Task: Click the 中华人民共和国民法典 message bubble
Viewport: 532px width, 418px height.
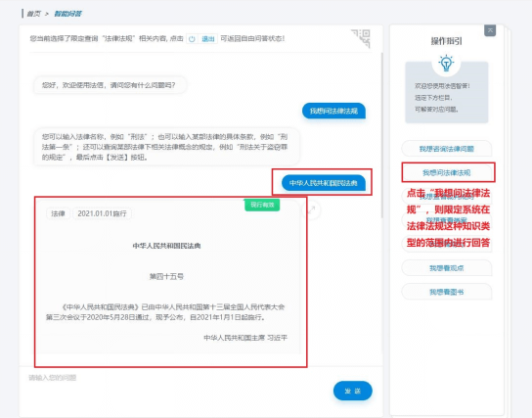Action: click(x=324, y=183)
